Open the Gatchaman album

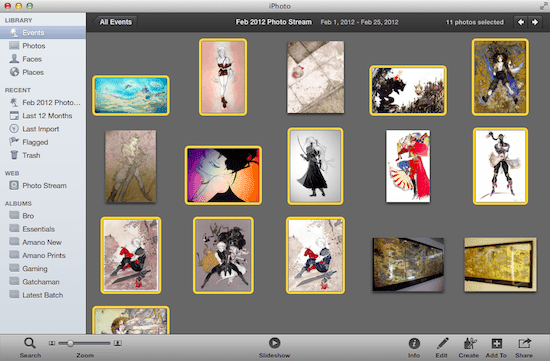pos(43,282)
